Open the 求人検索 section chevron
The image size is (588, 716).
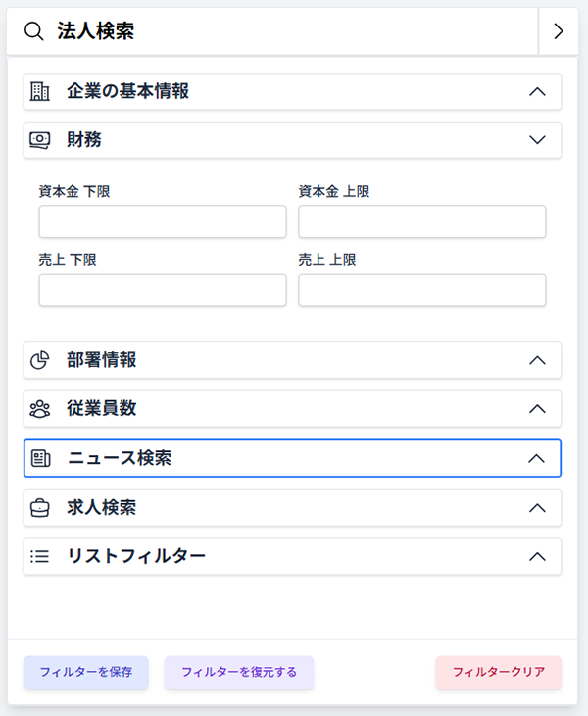[536, 508]
